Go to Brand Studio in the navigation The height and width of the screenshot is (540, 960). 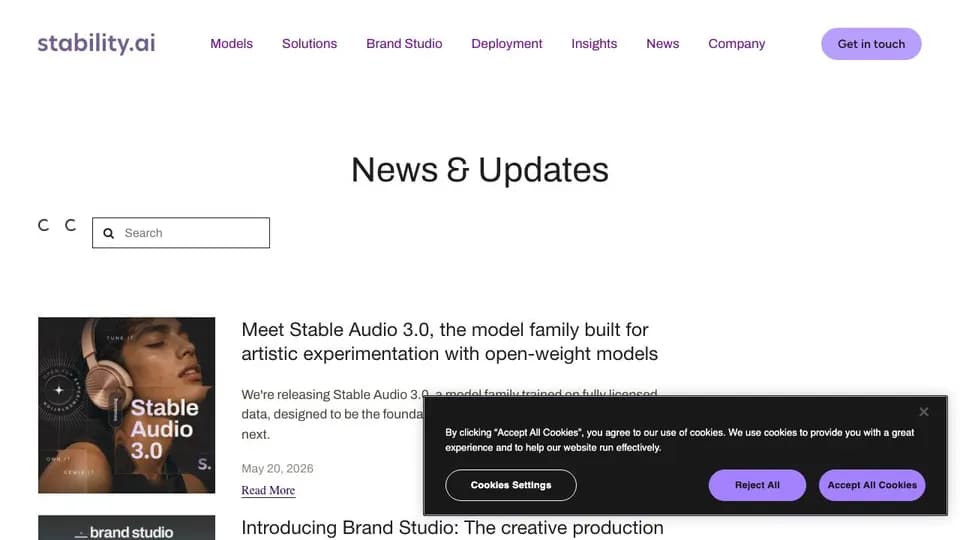(x=404, y=43)
